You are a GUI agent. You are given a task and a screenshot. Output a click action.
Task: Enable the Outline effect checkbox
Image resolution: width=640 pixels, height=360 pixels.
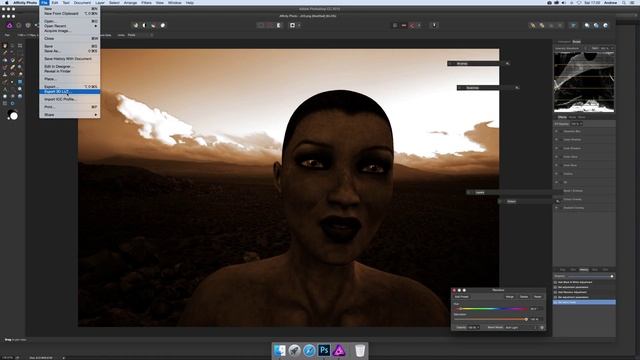556,174
